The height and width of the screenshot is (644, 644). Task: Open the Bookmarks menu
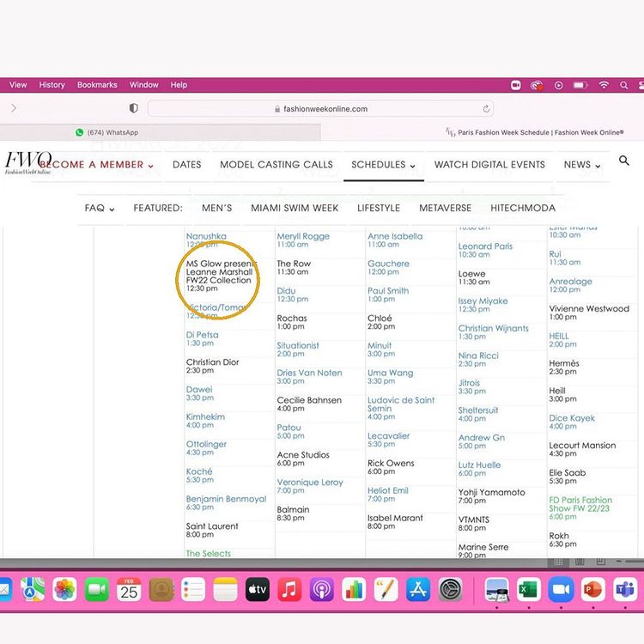(x=97, y=85)
